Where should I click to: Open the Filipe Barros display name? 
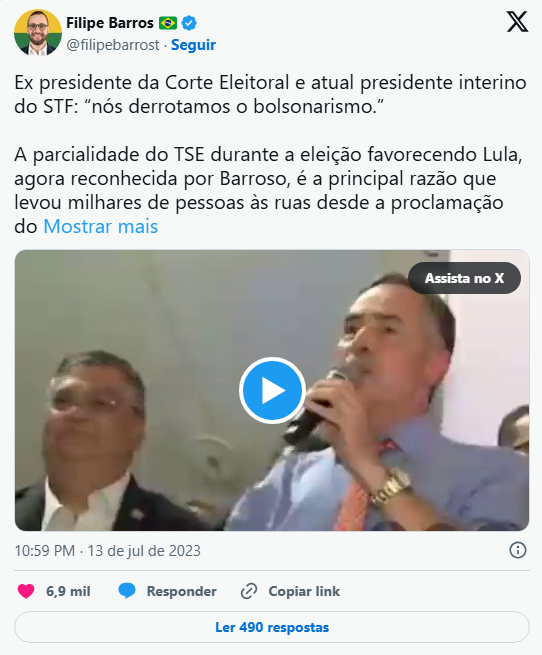click(110, 23)
